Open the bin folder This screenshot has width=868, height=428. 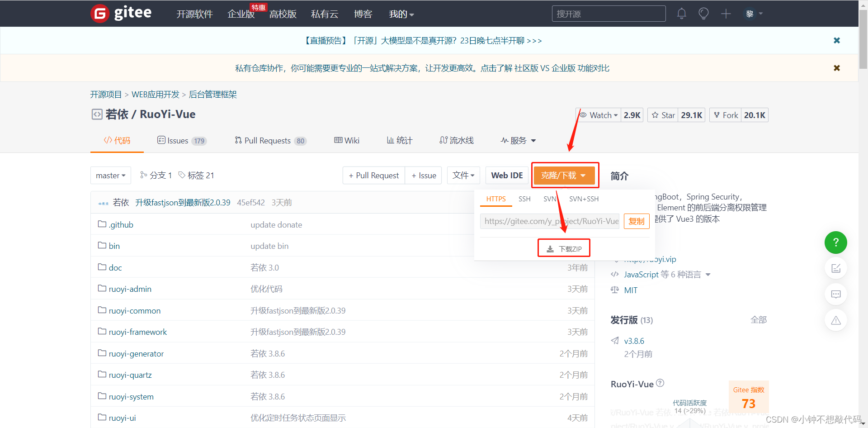(114, 246)
